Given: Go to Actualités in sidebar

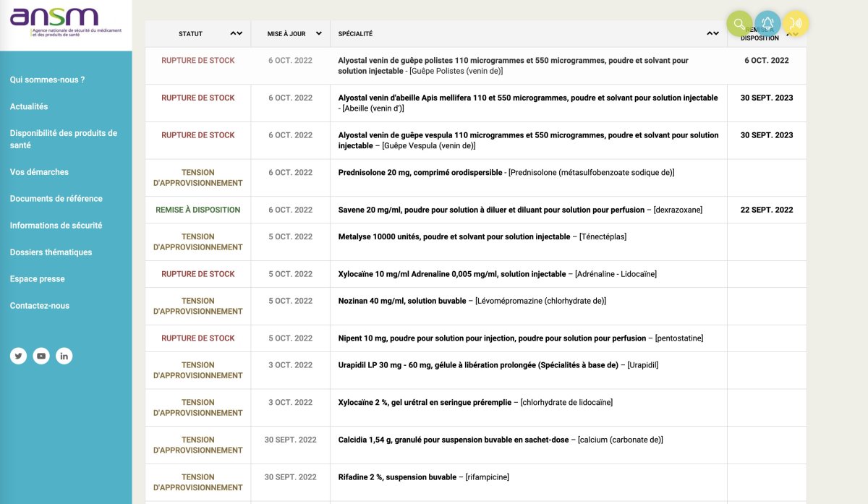Looking at the screenshot, I should click(29, 106).
